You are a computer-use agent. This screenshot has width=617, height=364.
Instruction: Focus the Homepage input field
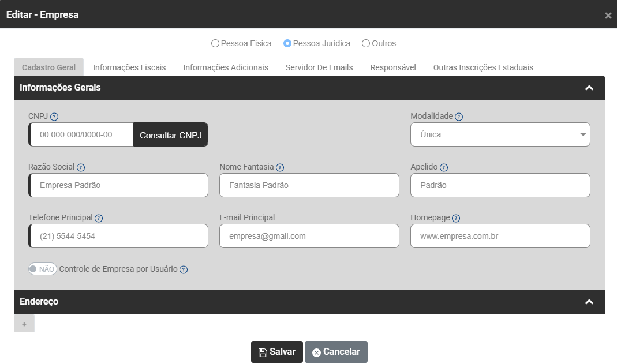click(500, 236)
